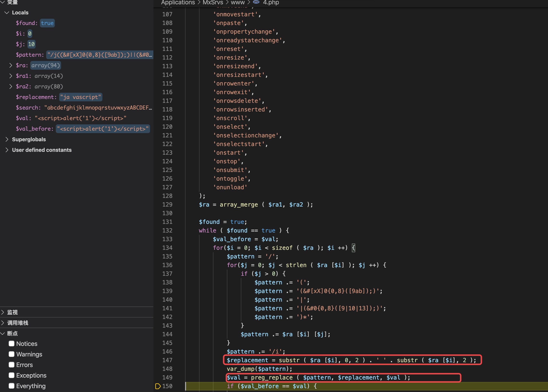Click line number 147 in gutter

[x=167, y=360]
